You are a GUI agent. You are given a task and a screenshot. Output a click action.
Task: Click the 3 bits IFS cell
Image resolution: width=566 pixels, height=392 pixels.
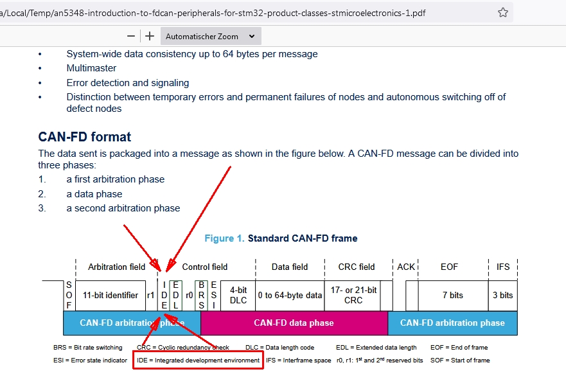(502, 296)
